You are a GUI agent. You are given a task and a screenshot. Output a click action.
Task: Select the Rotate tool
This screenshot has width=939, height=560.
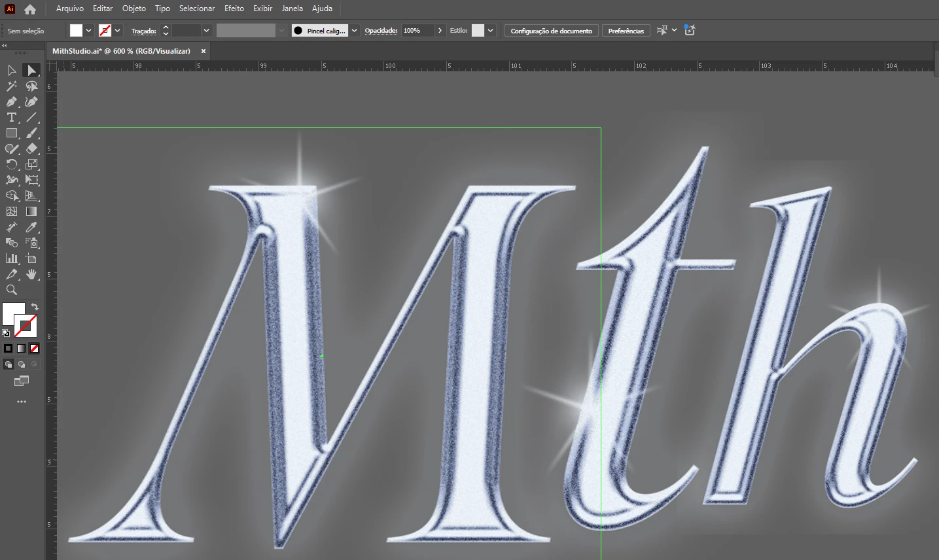point(12,164)
